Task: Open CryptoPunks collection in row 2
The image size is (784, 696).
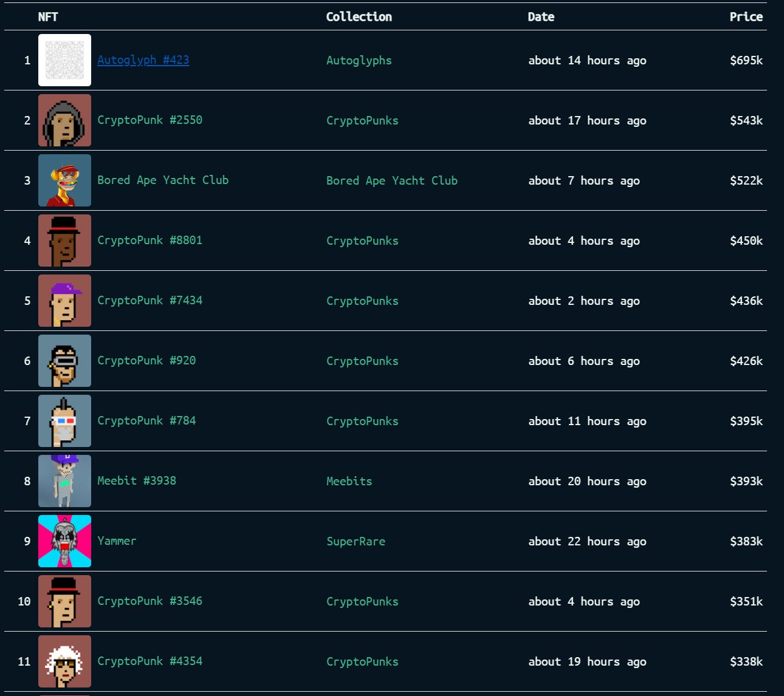Action: pyautogui.click(x=362, y=120)
